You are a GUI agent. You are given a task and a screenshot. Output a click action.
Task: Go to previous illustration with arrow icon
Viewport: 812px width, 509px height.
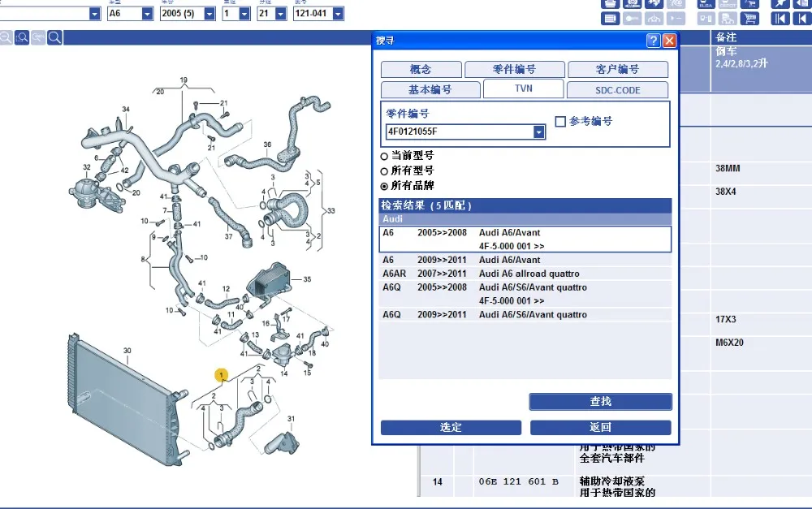click(803, 19)
